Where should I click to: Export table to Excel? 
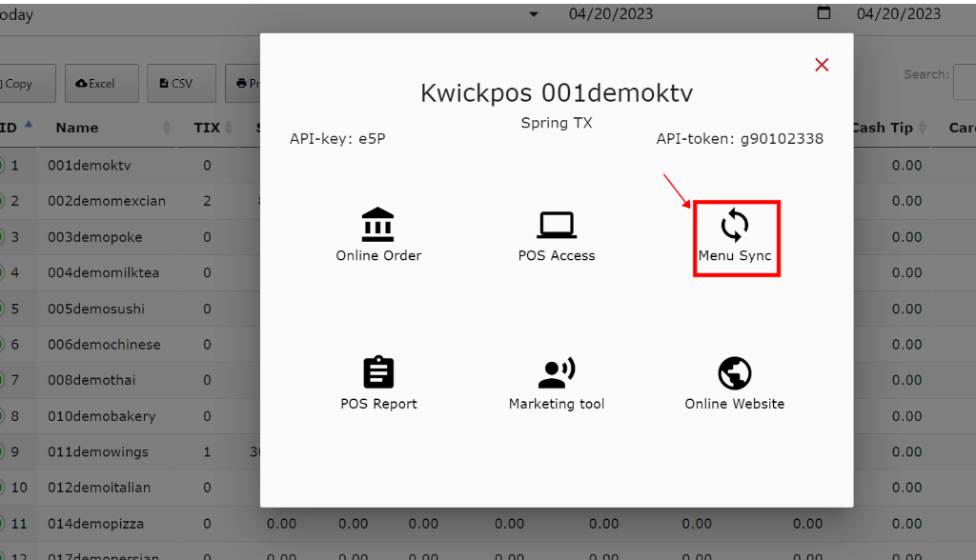(101, 84)
